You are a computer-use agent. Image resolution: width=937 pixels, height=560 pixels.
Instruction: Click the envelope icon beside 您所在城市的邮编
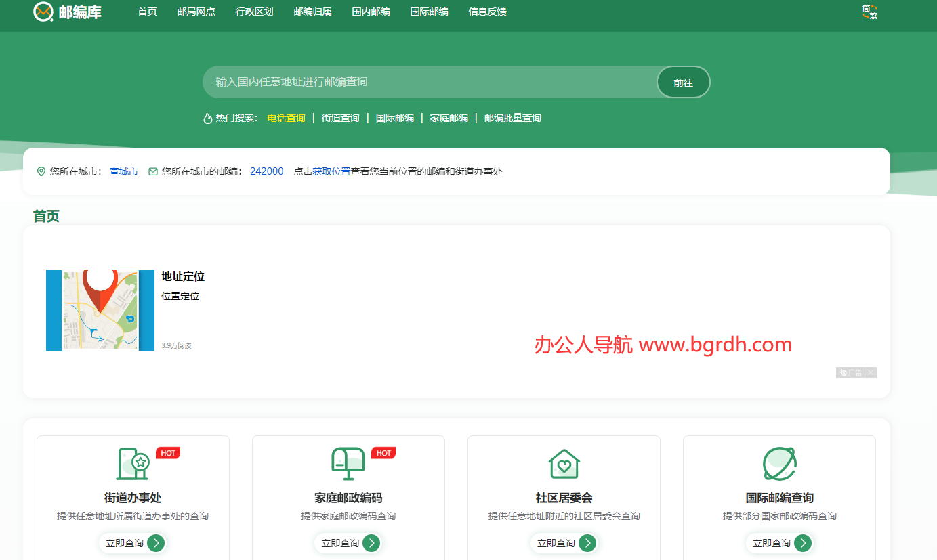(153, 171)
